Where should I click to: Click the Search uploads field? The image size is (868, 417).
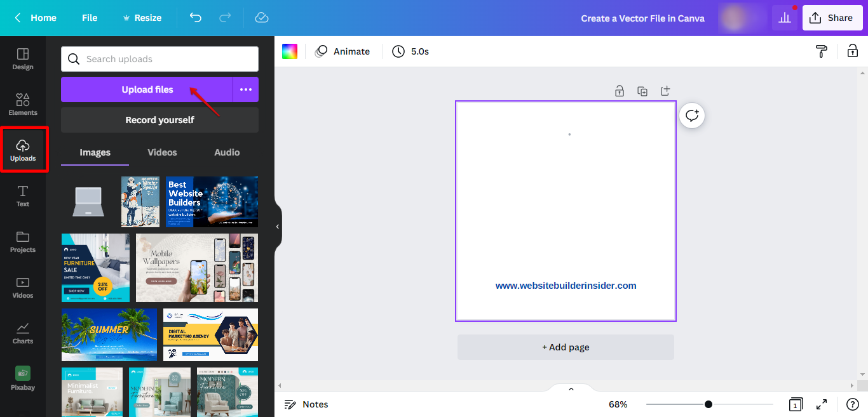tap(159, 59)
